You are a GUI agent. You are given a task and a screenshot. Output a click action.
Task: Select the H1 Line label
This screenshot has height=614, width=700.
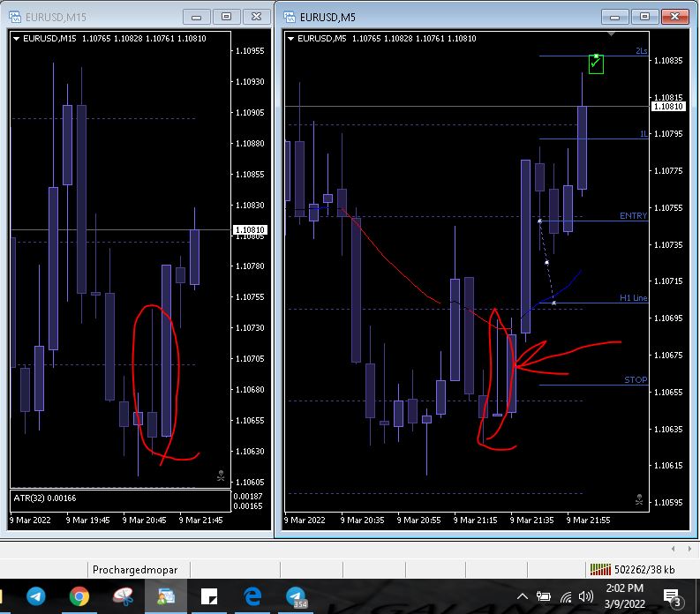point(633,298)
